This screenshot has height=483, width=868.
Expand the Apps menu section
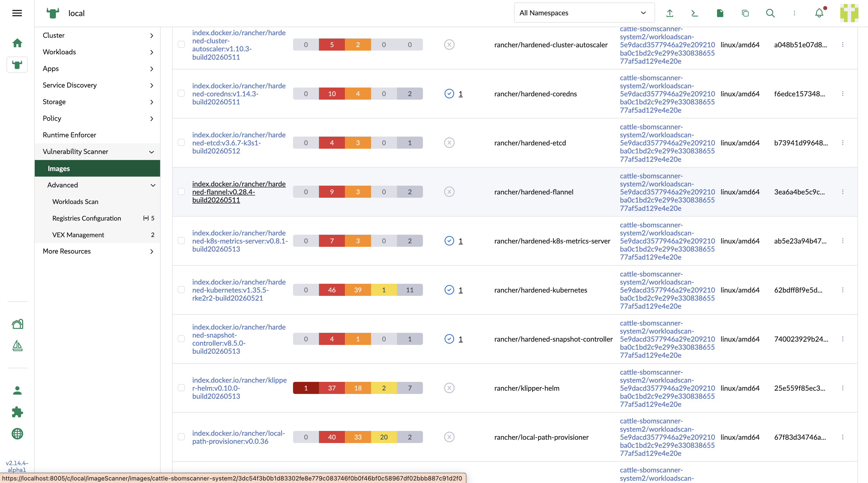click(97, 69)
